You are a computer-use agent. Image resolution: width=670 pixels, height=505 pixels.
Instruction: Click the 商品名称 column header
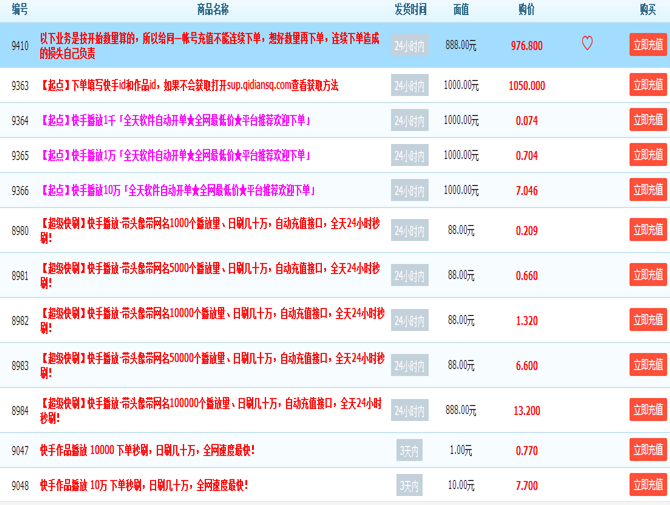pos(212,9)
